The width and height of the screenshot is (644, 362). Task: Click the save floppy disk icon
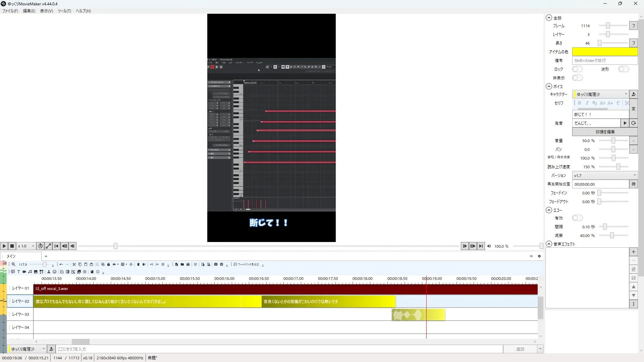click(188, 264)
